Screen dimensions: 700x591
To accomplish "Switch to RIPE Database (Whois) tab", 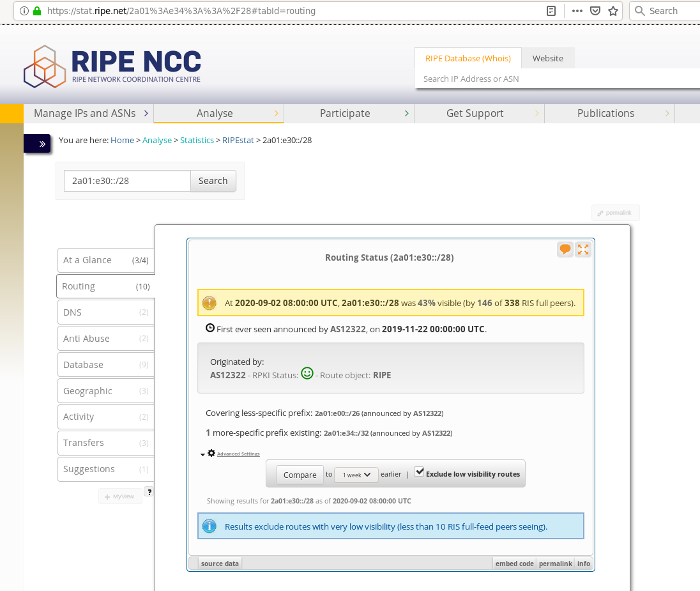I will [468, 59].
